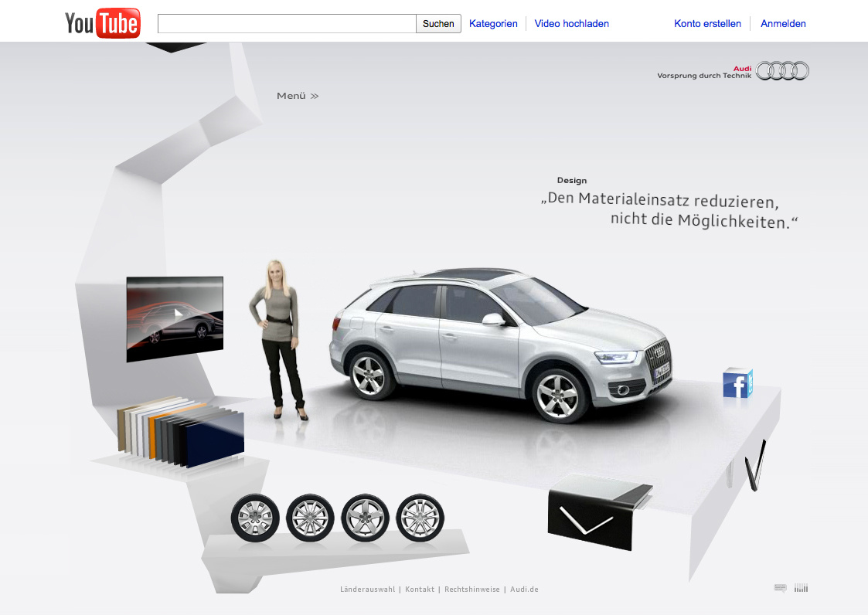
Task: Click the YouTube search input field
Action: click(x=287, y=24)
